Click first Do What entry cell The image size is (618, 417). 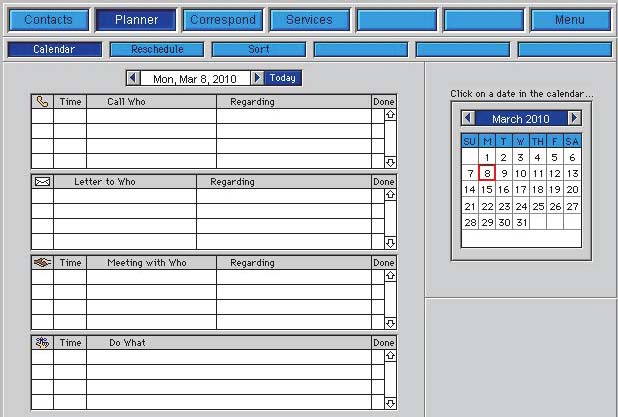229,357
